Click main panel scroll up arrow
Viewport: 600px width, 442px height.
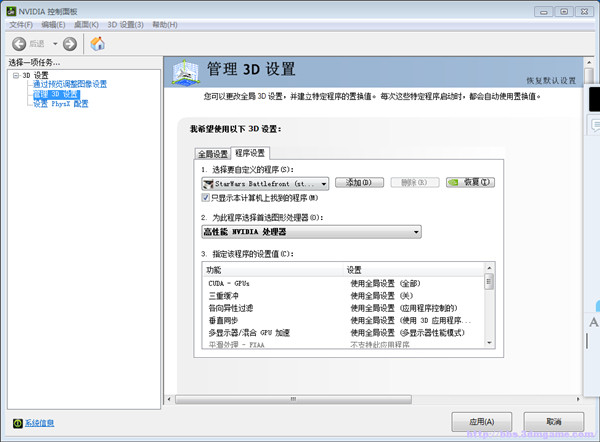click(589, 62)
